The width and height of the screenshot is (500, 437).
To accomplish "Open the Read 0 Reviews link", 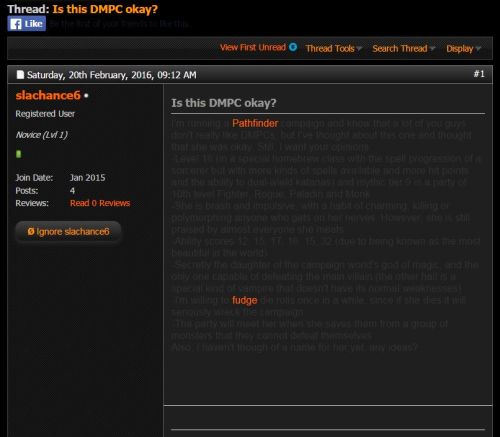I will 100,203.
